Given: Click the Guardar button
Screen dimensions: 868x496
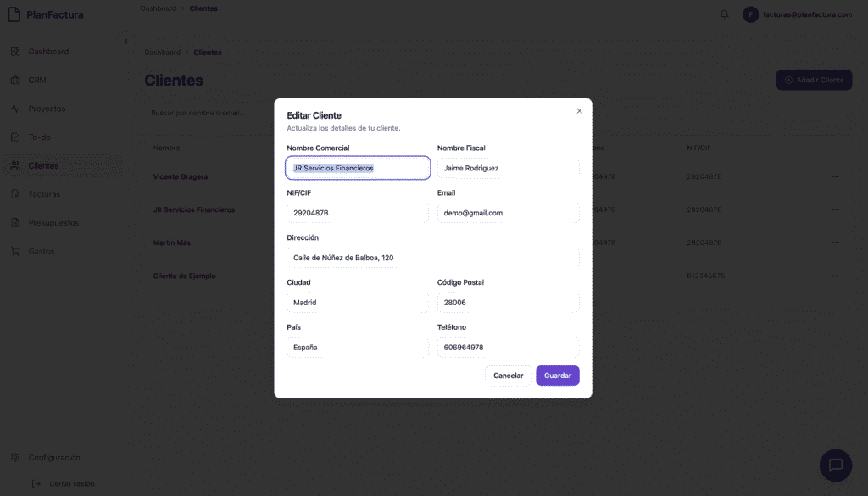Looking at the screenshot, I should click(x=557, y=376).
